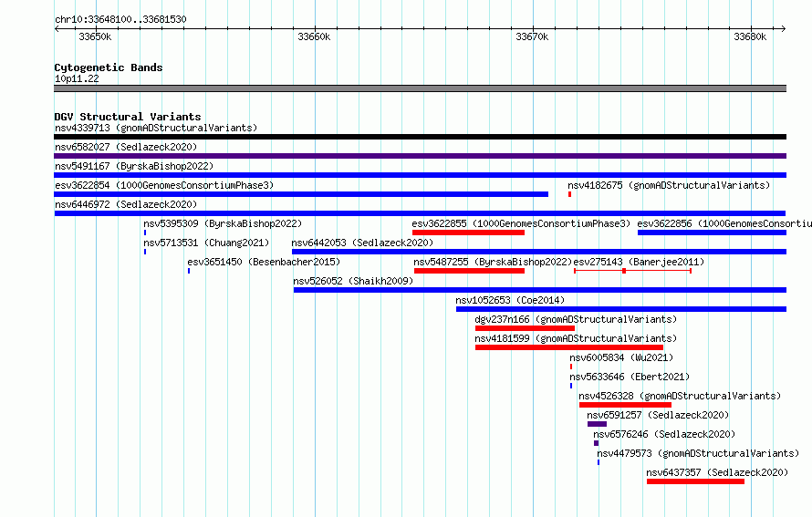Click the red nsv5487255 variant bar
Viewport: 812px width, 517px height.
469,271
